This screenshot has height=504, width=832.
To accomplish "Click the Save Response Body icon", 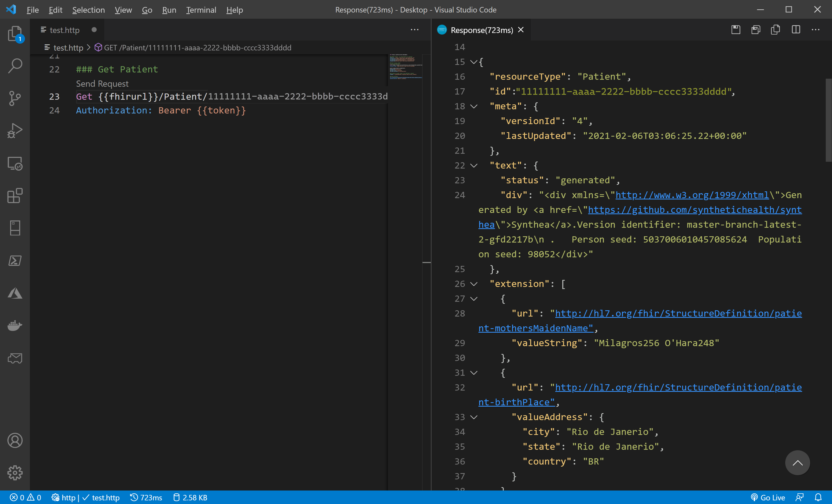I will click(756, 30).
